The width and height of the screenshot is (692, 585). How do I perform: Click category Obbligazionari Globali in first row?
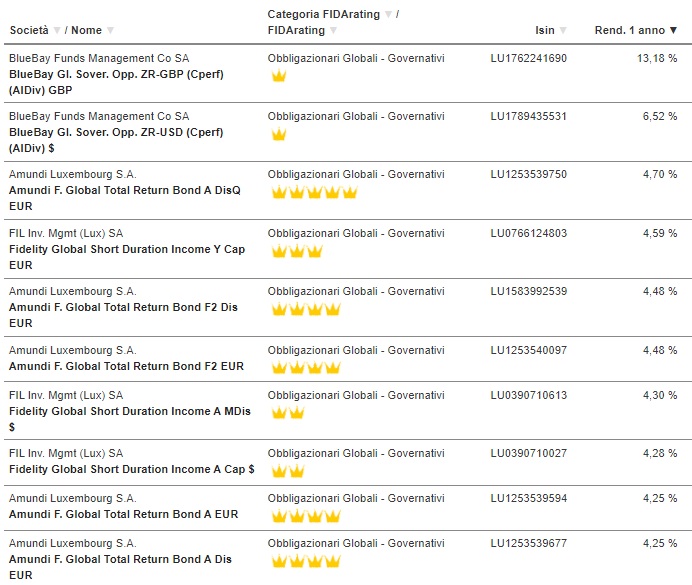(356, 58)
